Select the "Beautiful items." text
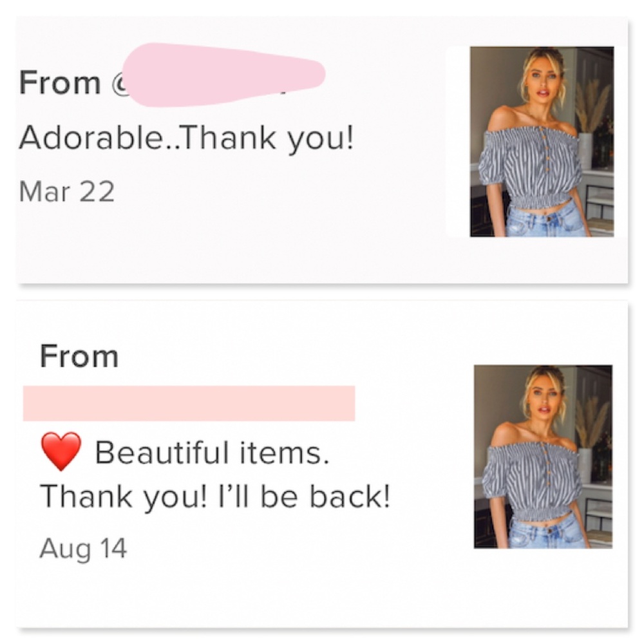The height and width of the screenshot is (644, 644). click(213, 453)
